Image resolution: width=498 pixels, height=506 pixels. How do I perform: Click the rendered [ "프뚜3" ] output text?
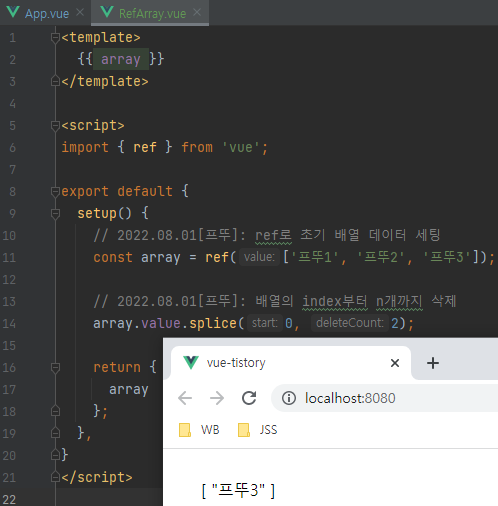tap(238, 491)
